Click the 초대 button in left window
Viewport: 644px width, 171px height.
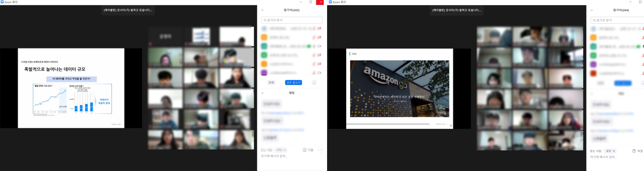tap(271, 82)
